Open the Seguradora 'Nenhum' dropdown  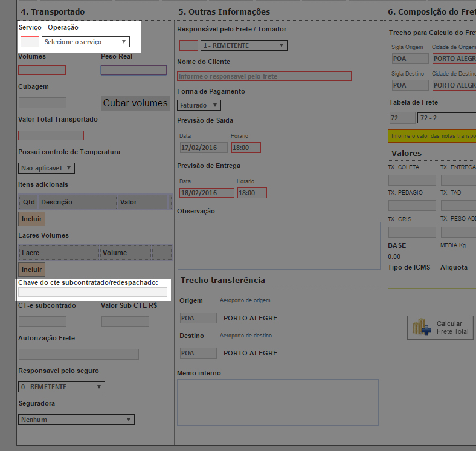click(76, 420)
